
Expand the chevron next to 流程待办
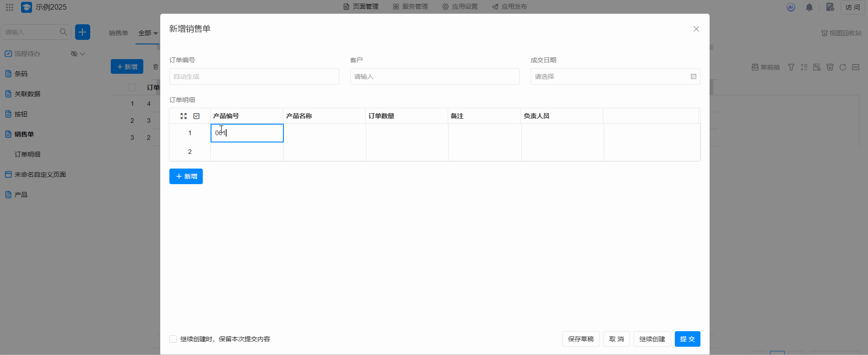click(x=83, y=54)
